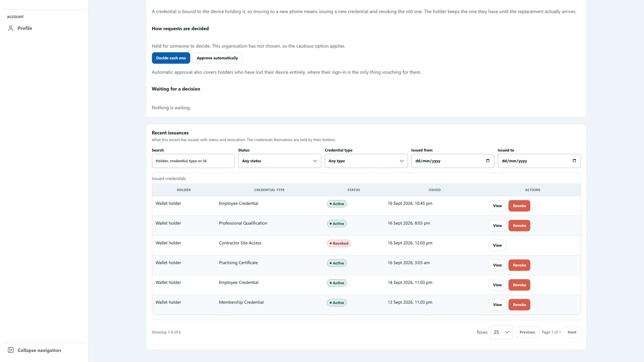Focus the Issued to date field
Screen dimensions: 644x362
point(539,161)
